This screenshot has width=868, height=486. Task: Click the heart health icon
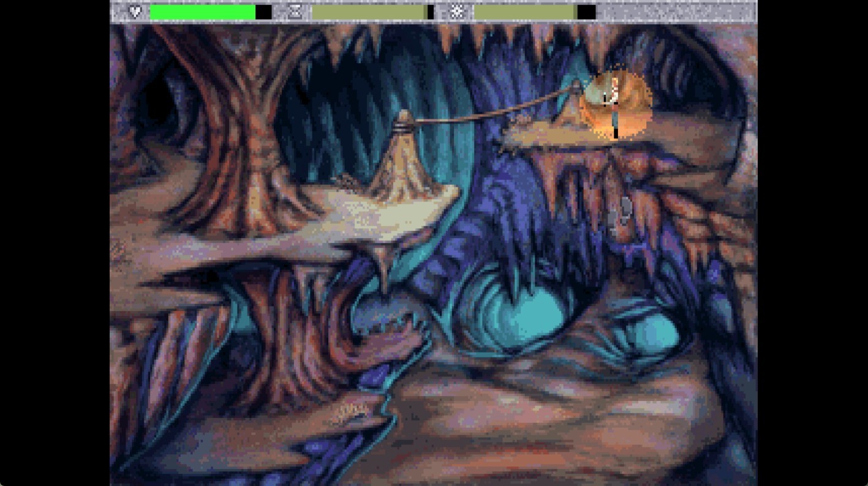(x=135, y=12)
